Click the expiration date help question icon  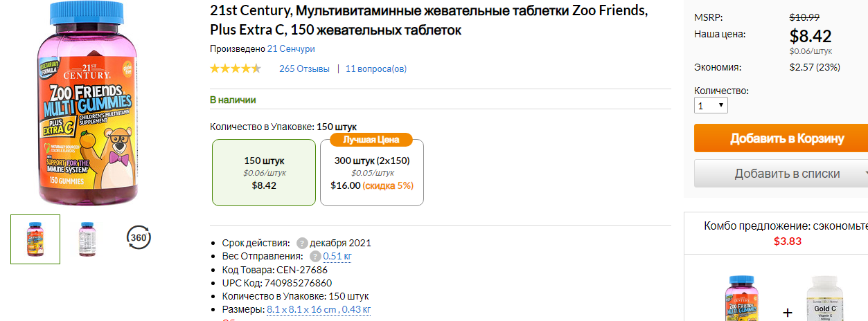(302, 243)
